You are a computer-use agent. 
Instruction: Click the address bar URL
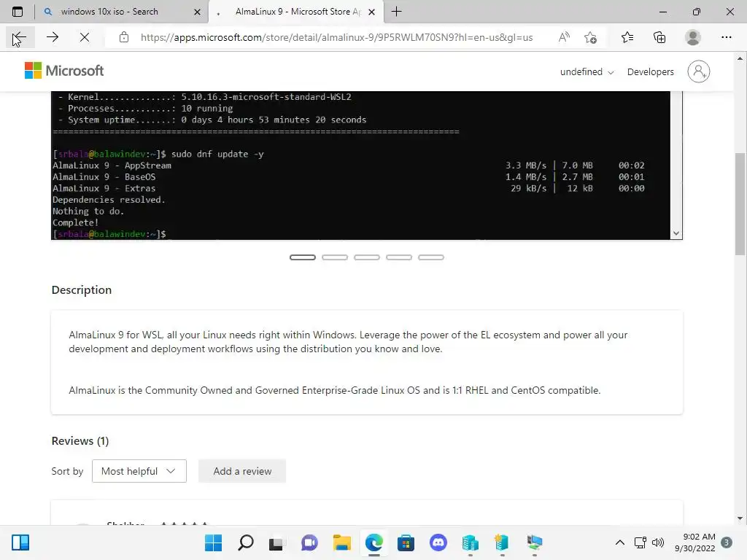pos(336,37)
